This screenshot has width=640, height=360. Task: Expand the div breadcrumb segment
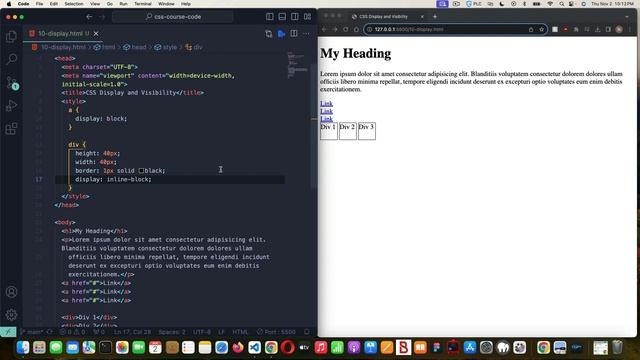[x=194, y=47]
